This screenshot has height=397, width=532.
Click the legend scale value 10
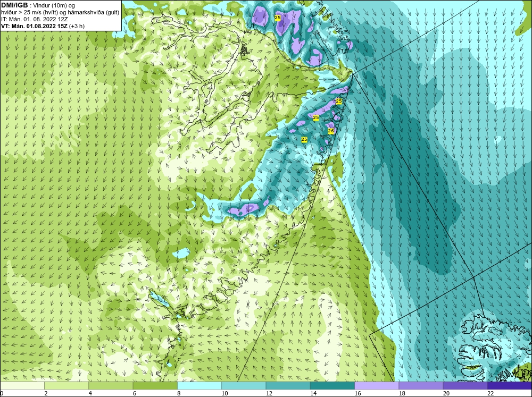[x=225, y=393]
